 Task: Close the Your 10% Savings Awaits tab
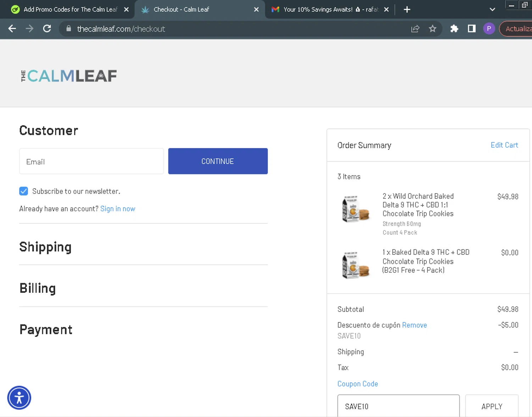[x=386, y=10]
